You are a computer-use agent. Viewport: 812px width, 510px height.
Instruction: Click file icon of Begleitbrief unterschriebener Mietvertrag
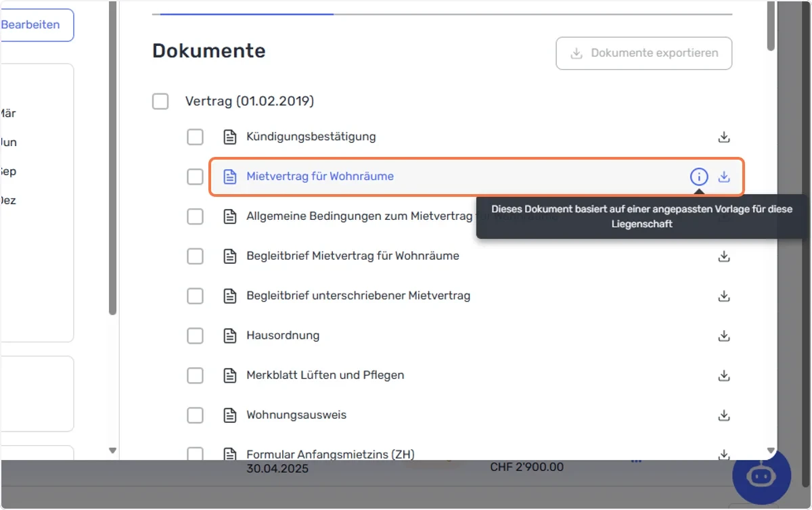coord(230,296)
